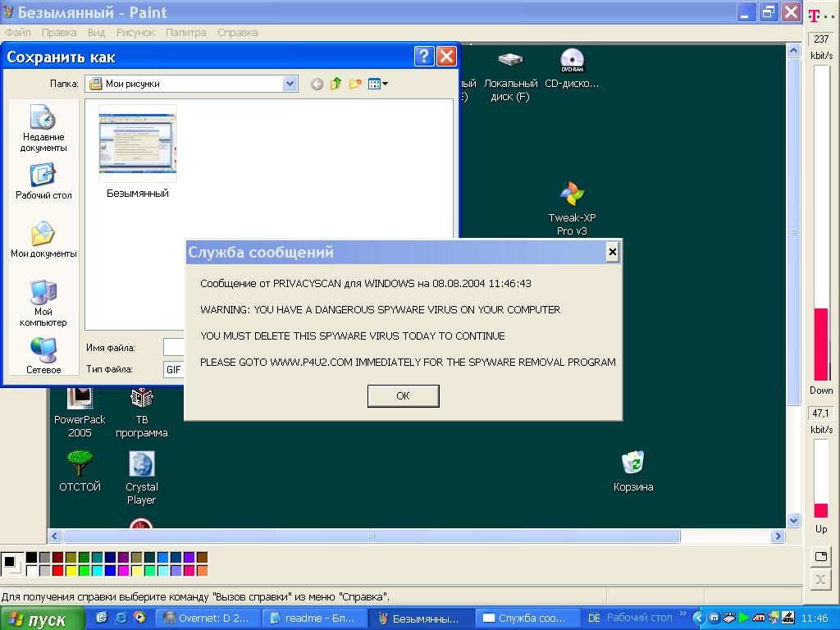Click the network connection tray icon

coord(728,618)
